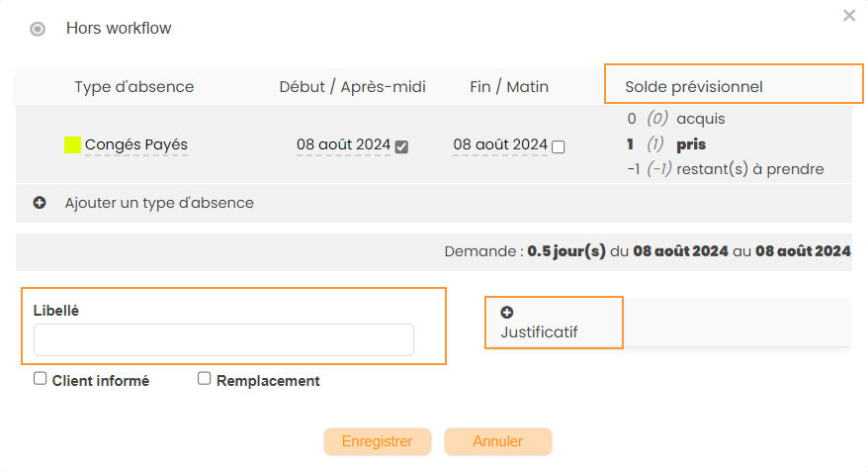Open the end date 08 août 2024 picker
Viewport: 868px width, 472px height.
pos(499,145)
